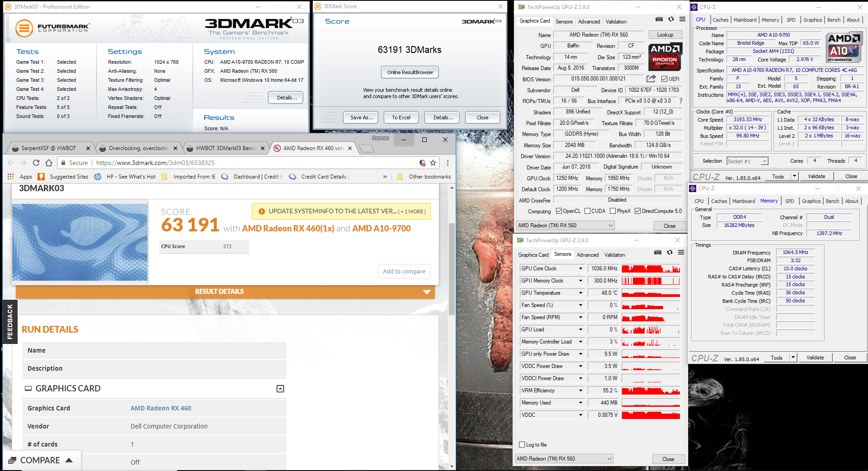Open Tools dropdown arrow in upper CPU-Z window

click(x=794, y=176)
